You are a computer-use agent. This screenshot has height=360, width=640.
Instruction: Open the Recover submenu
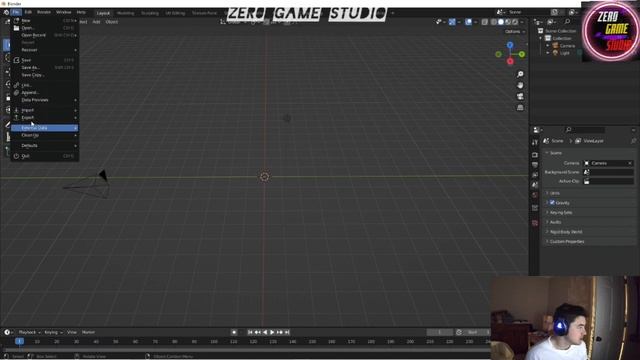click(x=45, y=50)
